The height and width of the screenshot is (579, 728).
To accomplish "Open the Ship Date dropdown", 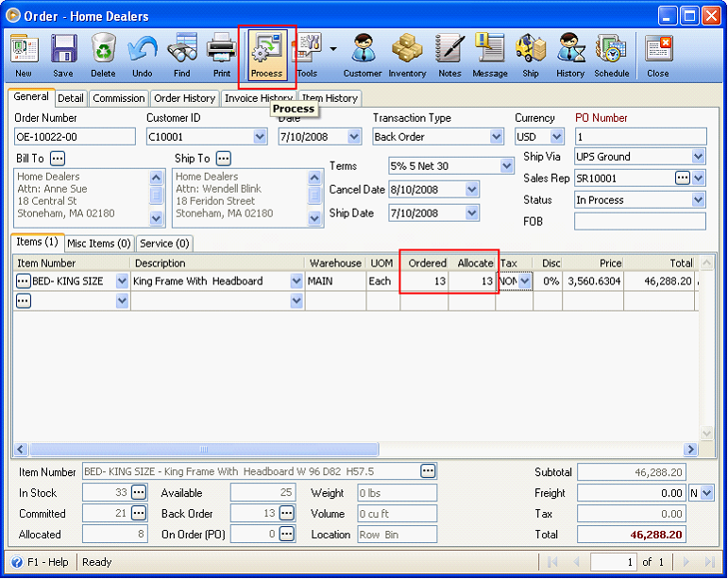I will pos(472,213).
